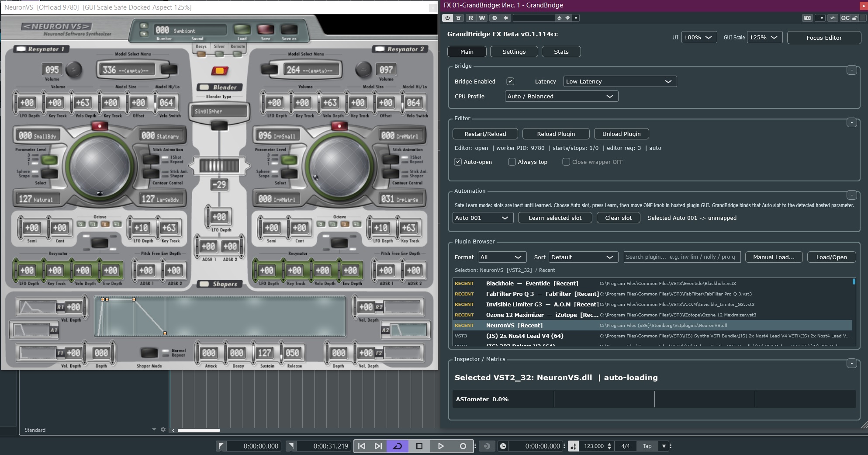
Task: Click the Blender amount slider in NeuronVS
Action: coord(219,166)
